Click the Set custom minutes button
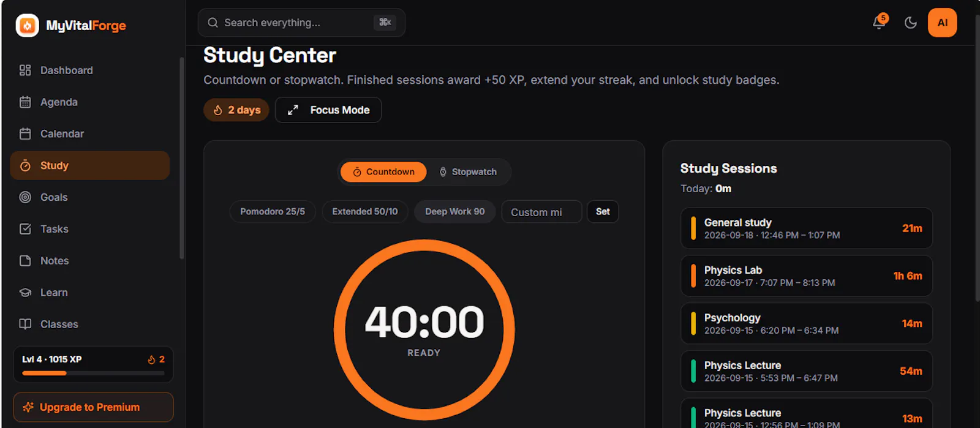The width and height of the screenshot is (980, 428). click(603, 212)
